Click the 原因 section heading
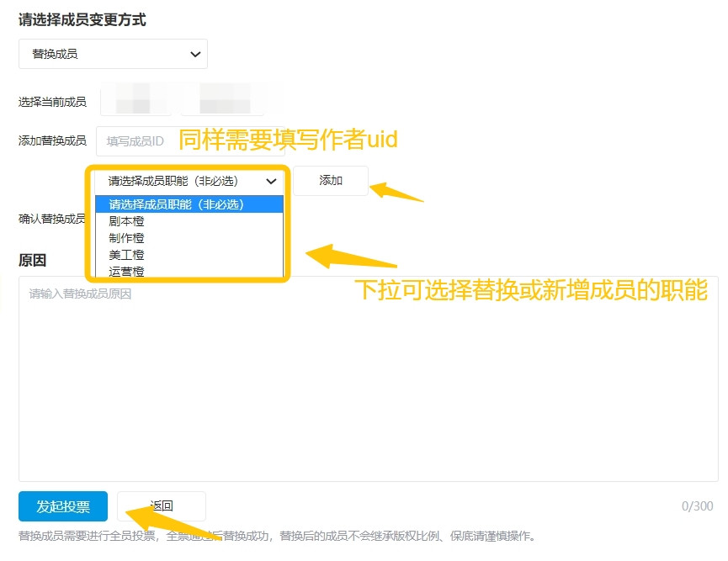Viewport: 728px width, 561px height. tap(32, 261)
